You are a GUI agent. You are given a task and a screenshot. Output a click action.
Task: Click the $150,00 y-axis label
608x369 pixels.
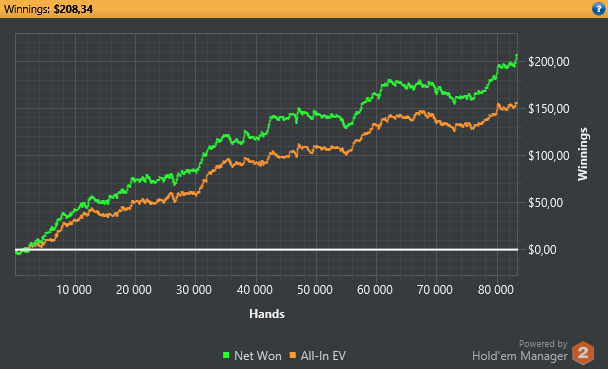pyautogui.click(x=549, y=109)
